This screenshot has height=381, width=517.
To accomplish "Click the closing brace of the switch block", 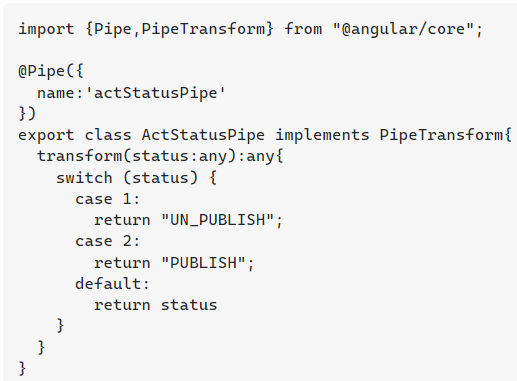I will click(x=60, y=325).
